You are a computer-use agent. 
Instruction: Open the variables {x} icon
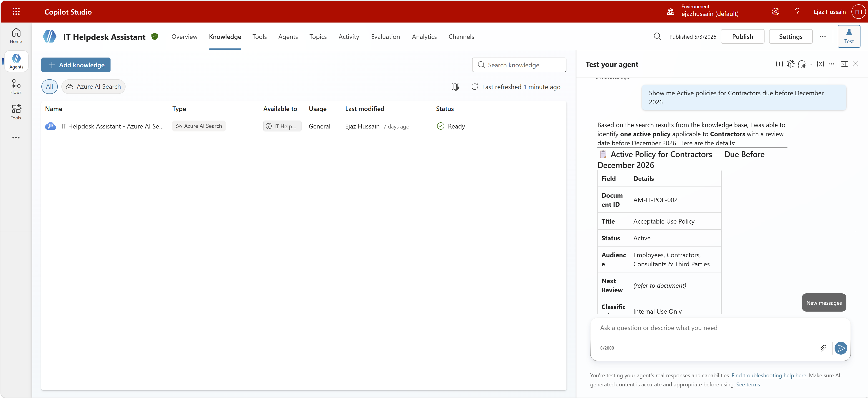pos(820,64)
